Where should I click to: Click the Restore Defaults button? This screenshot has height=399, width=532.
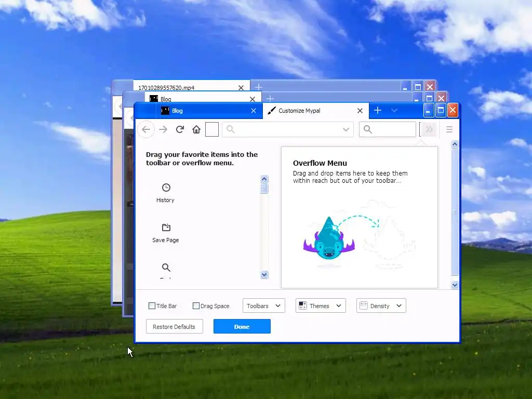click(x=175, y=326)
